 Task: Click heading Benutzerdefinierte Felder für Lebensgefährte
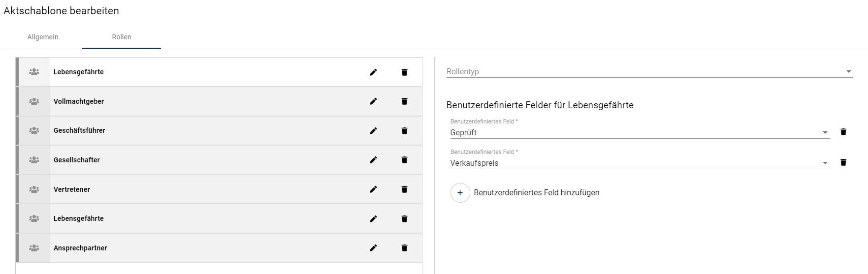[x=540, y=105]
